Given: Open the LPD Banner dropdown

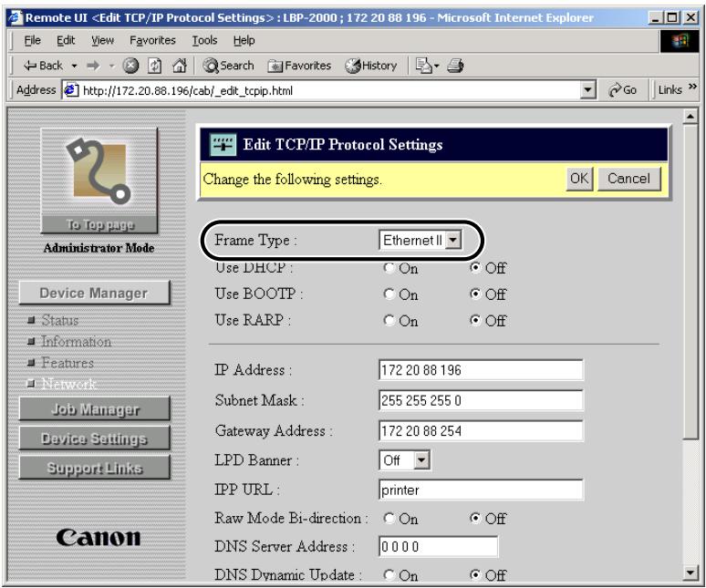Looking at the screenshot, I should tap(404, 460).
